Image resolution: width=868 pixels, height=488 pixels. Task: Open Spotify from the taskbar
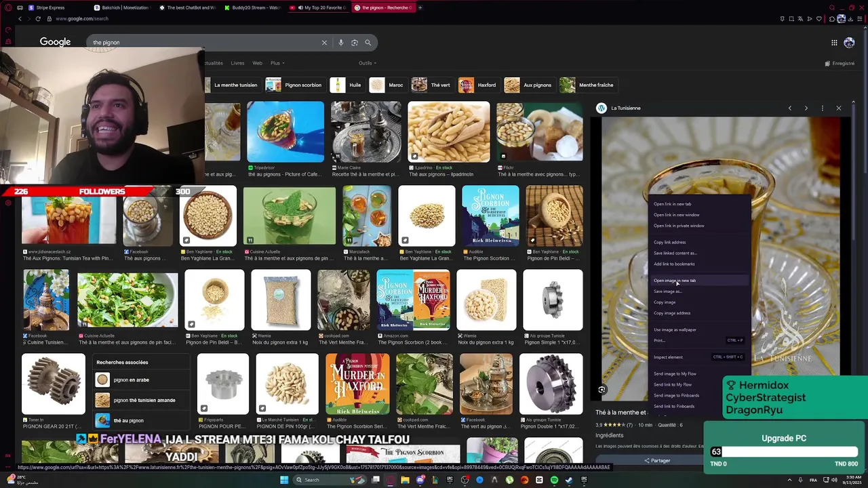pos(554,480)
